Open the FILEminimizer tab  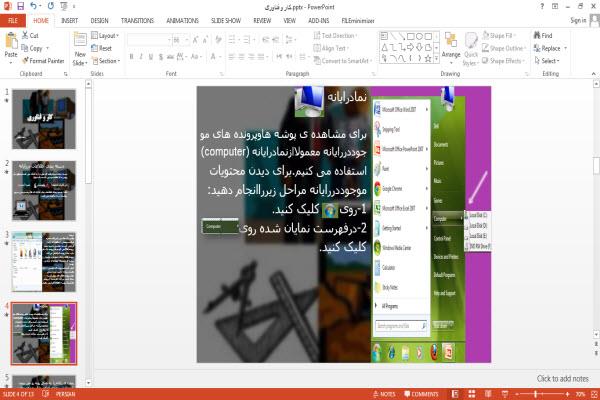coord(358,21)
